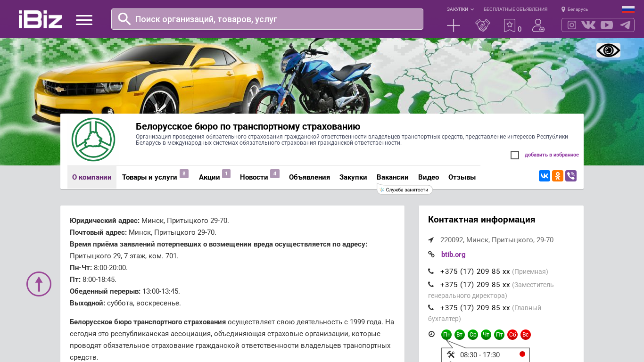Switch to 'О компании' tab
The image size is (644, 362).
tap(92, 177)
